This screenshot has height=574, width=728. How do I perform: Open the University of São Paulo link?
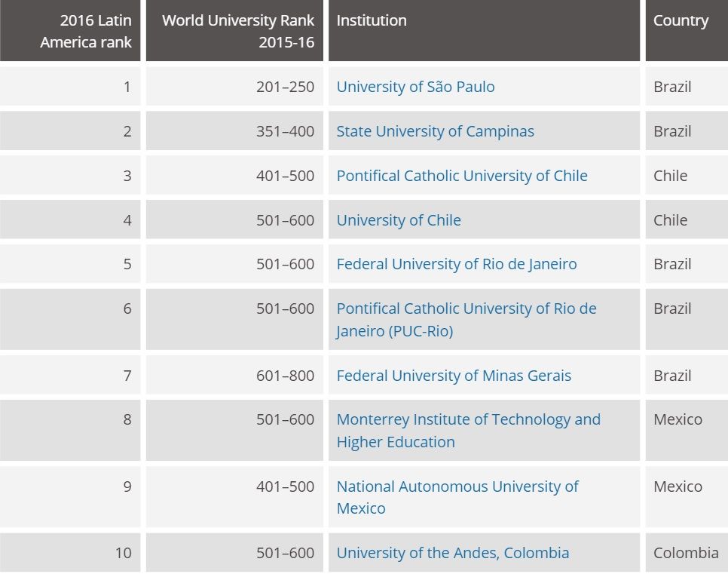(415, 87)
